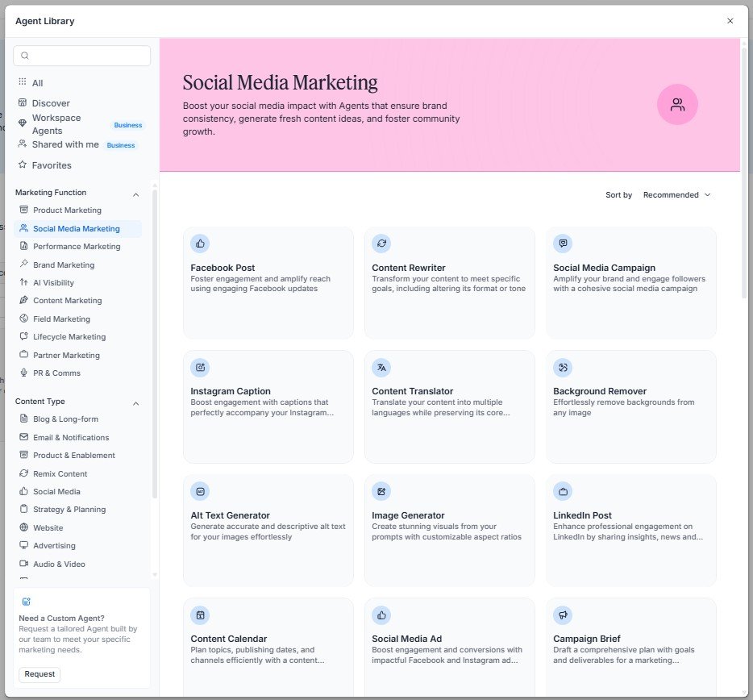The image size is (753, 700).
Task: Filter by Blog & Long-form content type
Action: [77, 419]
